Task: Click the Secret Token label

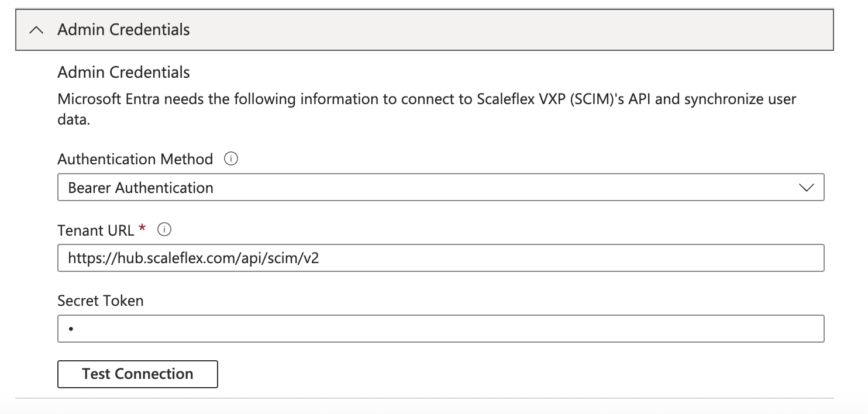Action: pyautogui.click(x=101, y=301)
